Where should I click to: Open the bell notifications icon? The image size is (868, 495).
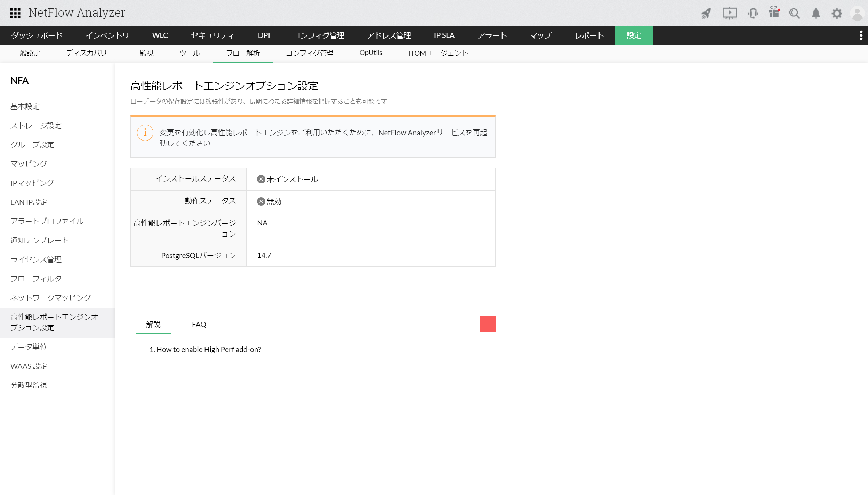coord(816,14)
